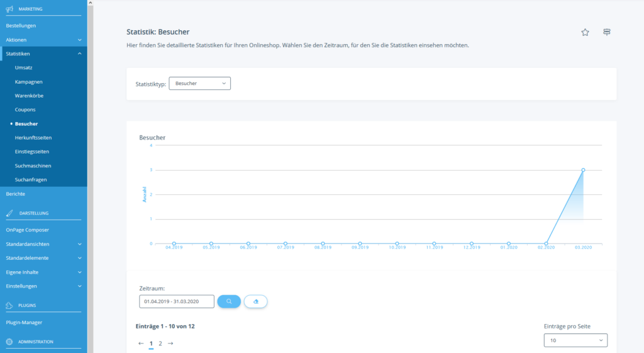Screen dimensions: 644x353
Task: Click the Zeitraum date range field
Action: (177, 301)
